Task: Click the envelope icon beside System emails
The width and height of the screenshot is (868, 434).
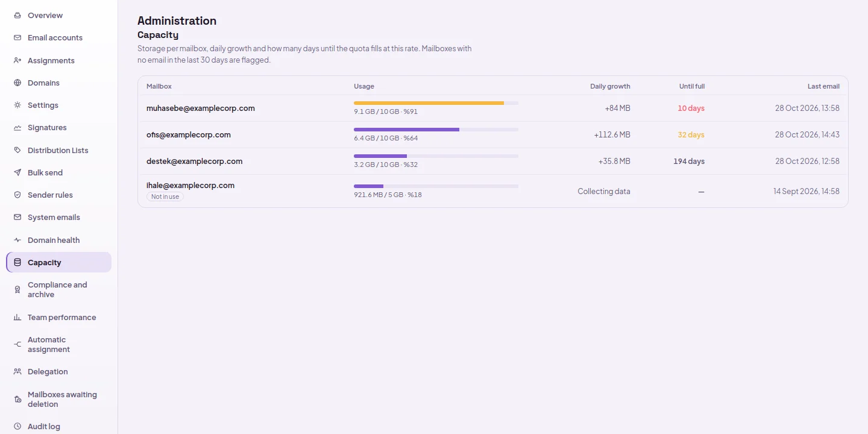Action: [17, 217]
